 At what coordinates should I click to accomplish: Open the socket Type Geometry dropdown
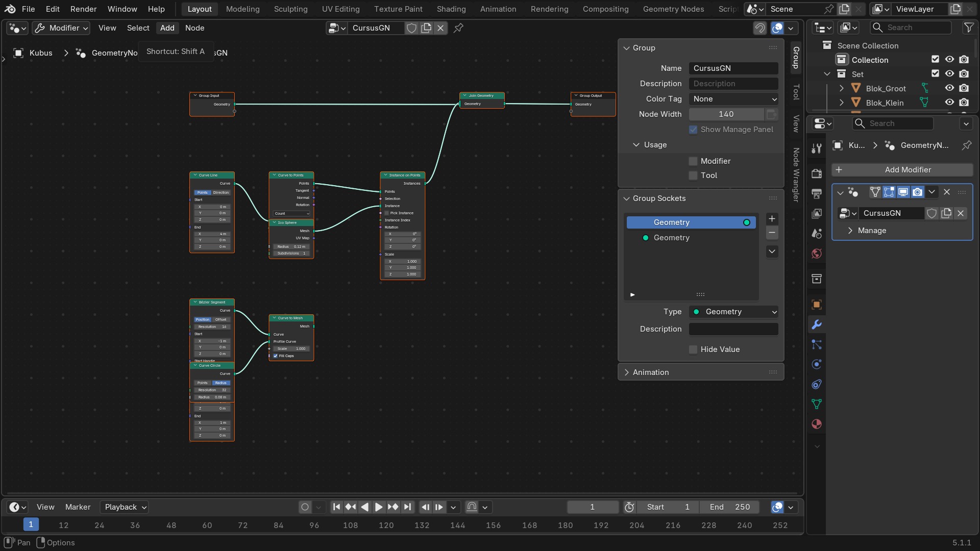coord(733,312)
